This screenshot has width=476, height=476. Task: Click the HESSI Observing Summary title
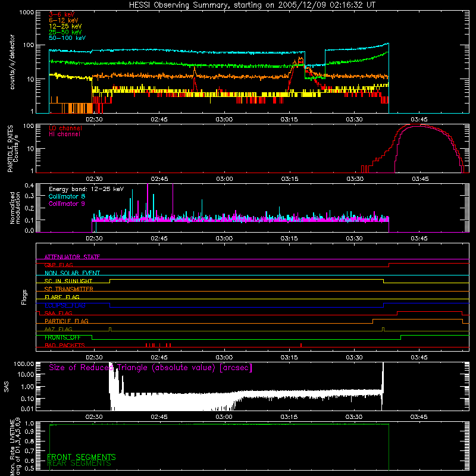[x=252, y=5]
